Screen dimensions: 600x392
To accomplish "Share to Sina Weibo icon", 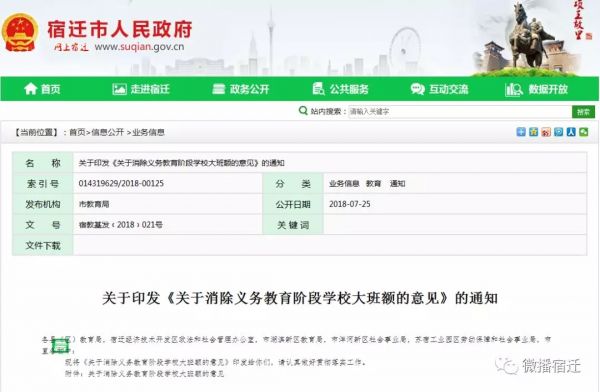I will click(546, 132).
